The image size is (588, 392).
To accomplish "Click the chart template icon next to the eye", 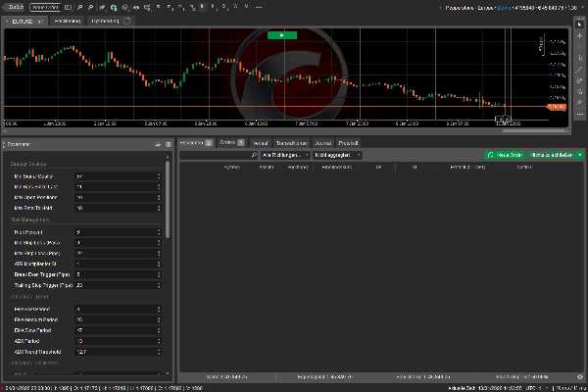I will click(x=147, y=7).
